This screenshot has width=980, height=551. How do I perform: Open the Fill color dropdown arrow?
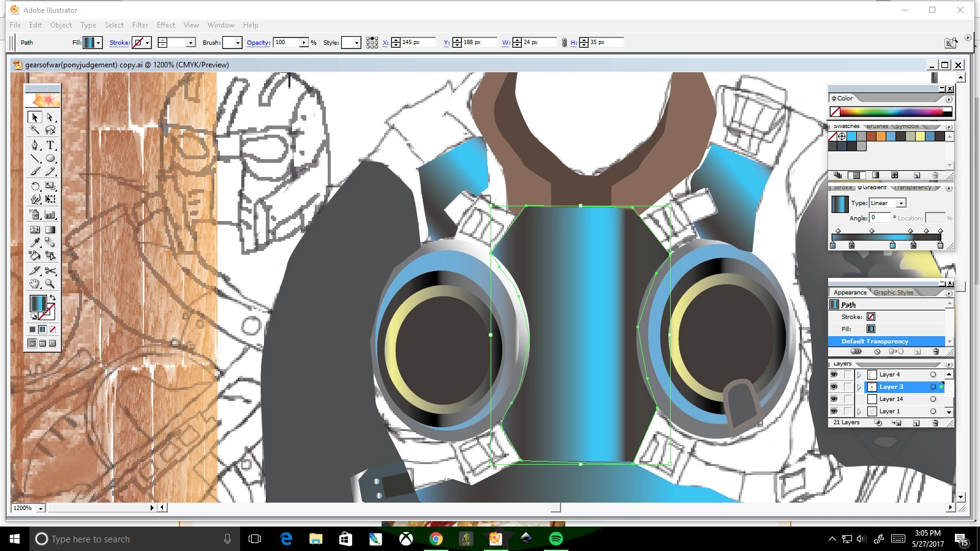[98, 43]
